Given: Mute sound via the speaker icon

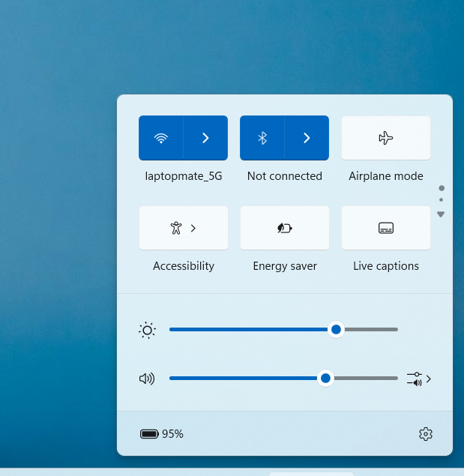Looking at the screenshot, I should pyautogui.click(x=147, y=379).
